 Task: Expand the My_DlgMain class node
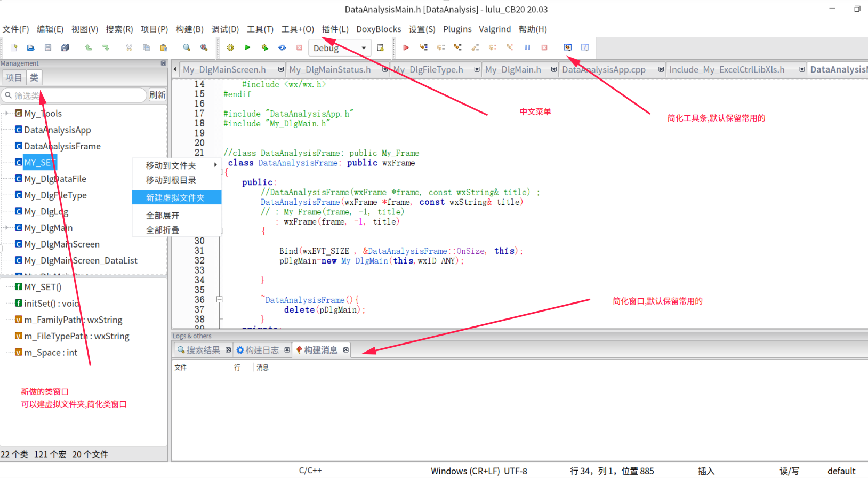tap(7, 228)
